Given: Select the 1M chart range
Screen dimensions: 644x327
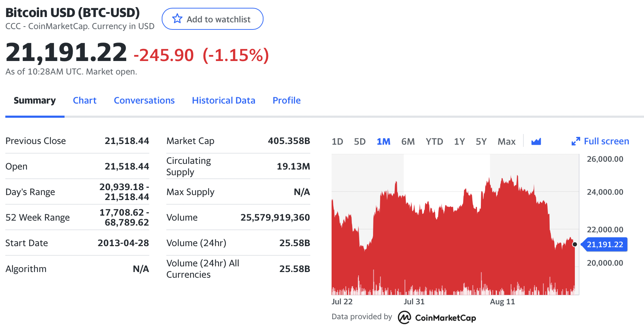Looking at the screenshot, I should tap(383, 142).
